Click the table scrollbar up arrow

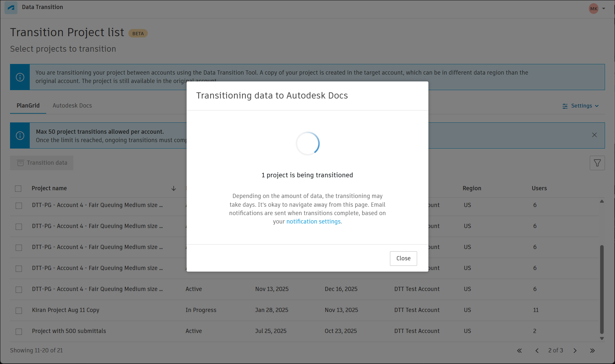pyautogui.click(x=602, y=201)
